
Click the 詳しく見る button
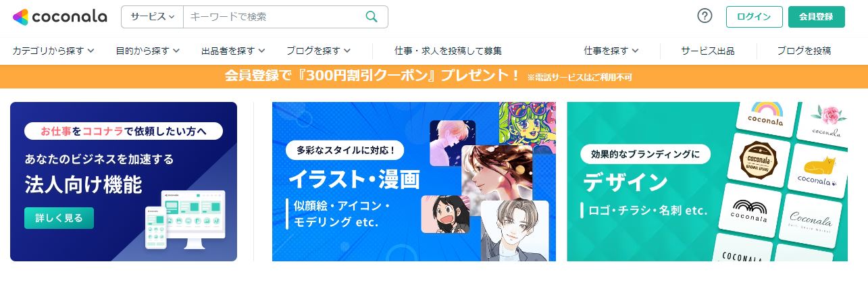(x=59, y=218)
